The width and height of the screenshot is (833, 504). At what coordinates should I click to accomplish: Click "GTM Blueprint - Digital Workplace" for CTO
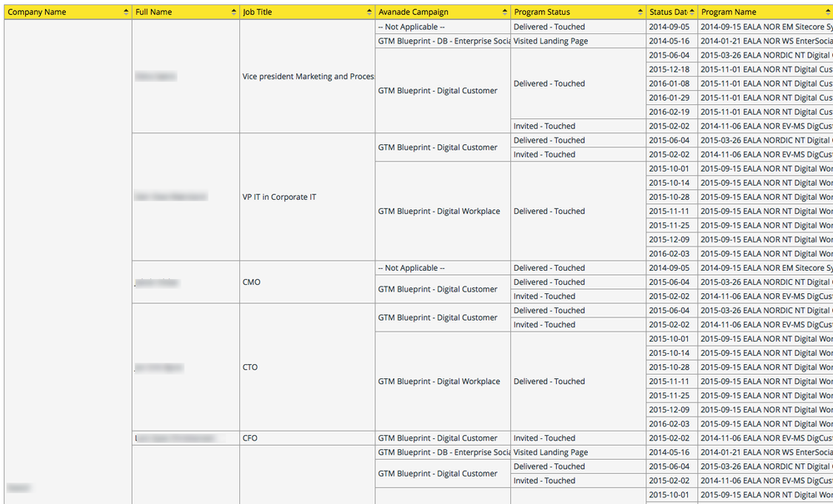[x=443, y=382]
